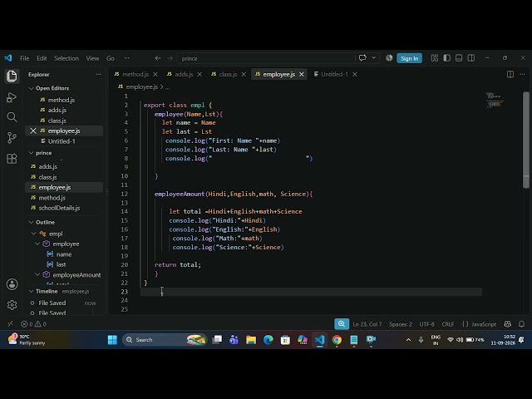Screen dimensions: 532x399
Task: Open the Run and Debug view
Action: coord(12,98)
